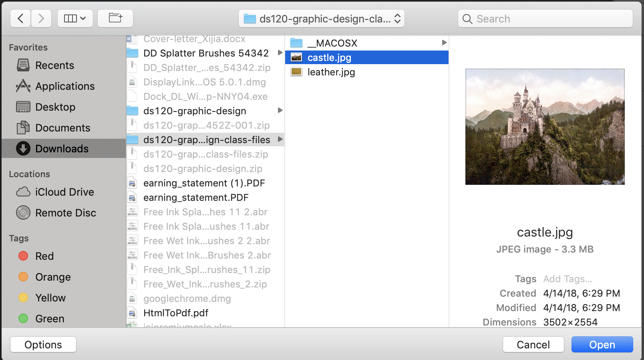Click the Search field
The image size is (644, 360).
point(545,18)
